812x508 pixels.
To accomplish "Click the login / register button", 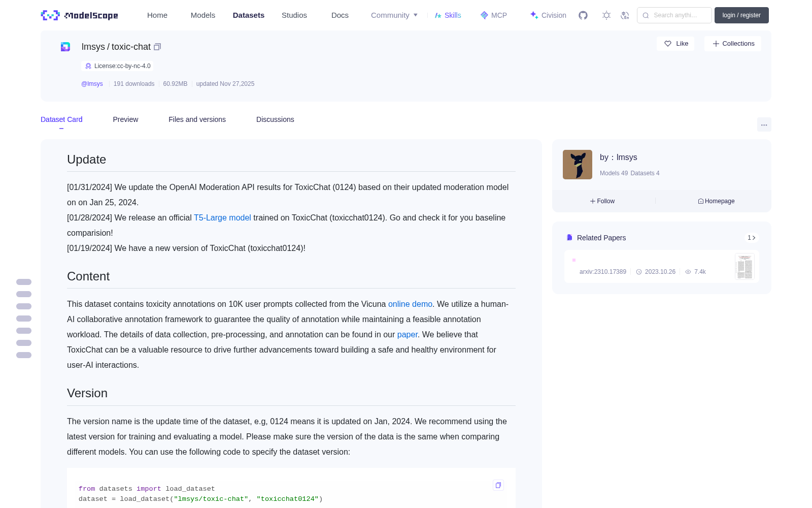I will click(x=741, y=15).
